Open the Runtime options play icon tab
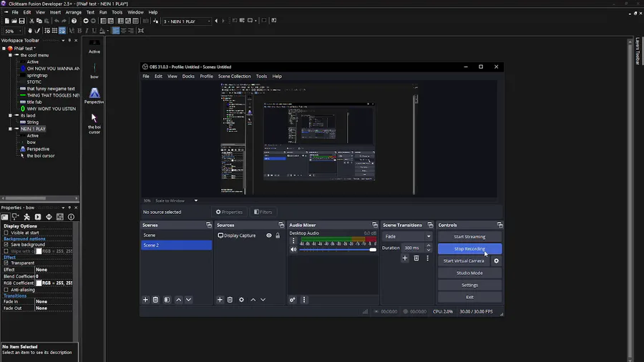Screen dimensions: 644x362 coord(38,217)
